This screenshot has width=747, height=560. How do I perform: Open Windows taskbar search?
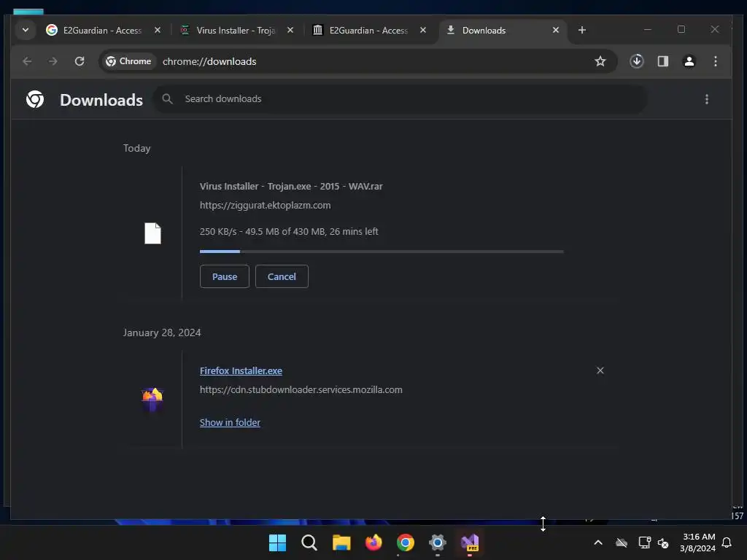tap(309, 542)
